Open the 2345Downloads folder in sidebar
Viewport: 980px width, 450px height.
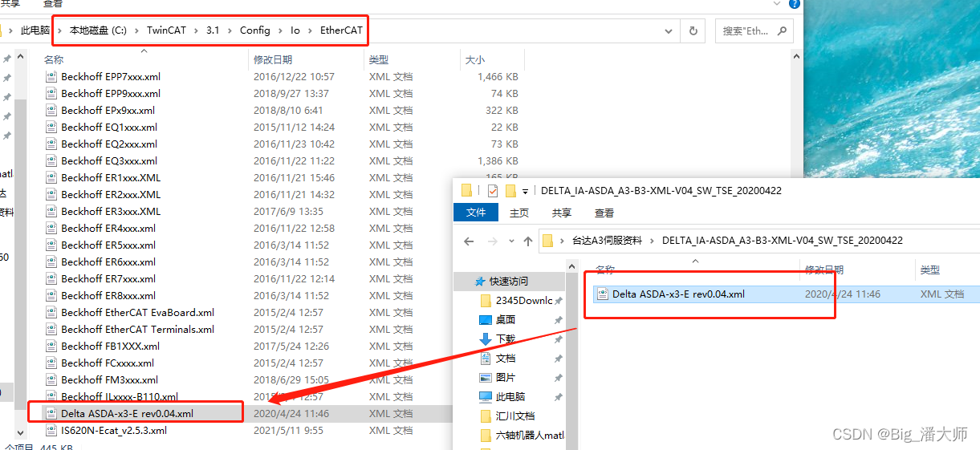[x=518, y=301]
